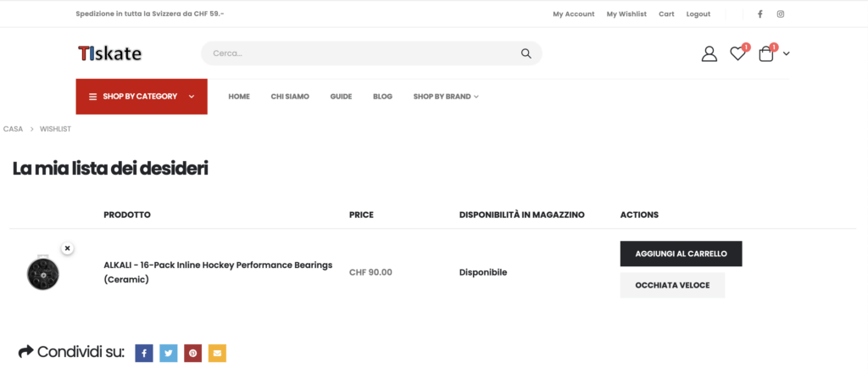Click the Price column header
The width and height of the screenshot is (868, 374).
tap(361, 215)
